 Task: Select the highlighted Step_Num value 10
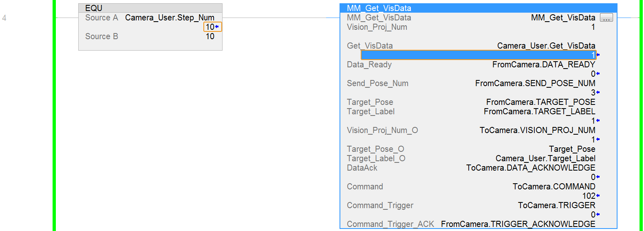210,27
